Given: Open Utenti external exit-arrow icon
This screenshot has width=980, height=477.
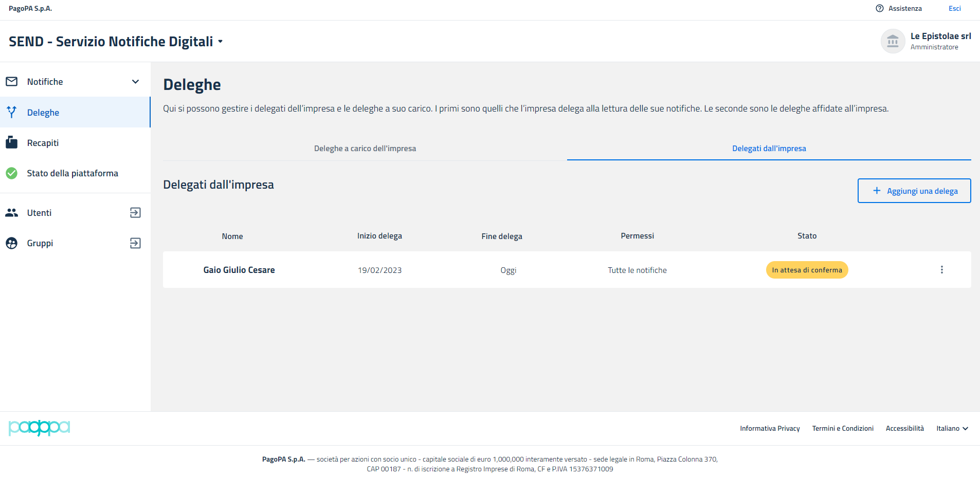Looking at the screenshot, I should tap(135, 213).
